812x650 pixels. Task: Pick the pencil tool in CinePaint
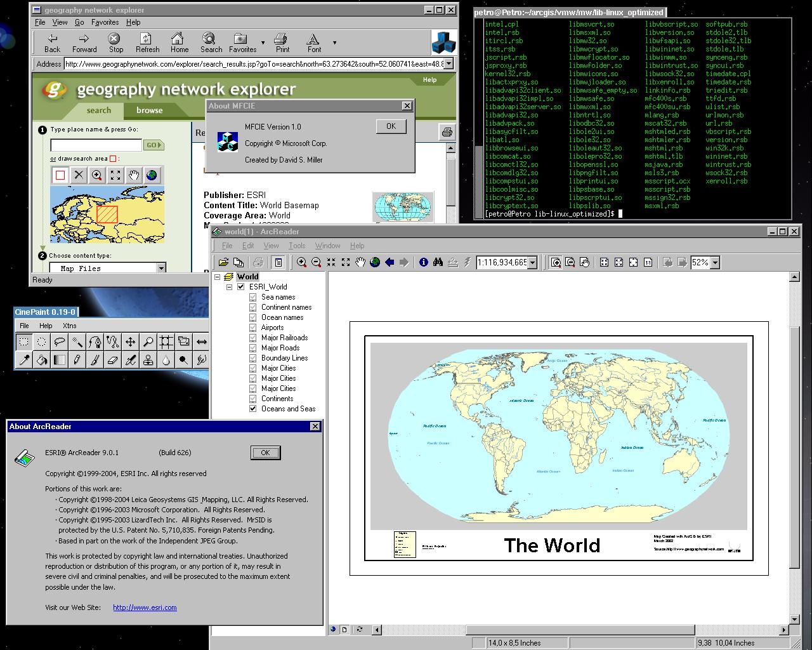click(x=77, y=359)
